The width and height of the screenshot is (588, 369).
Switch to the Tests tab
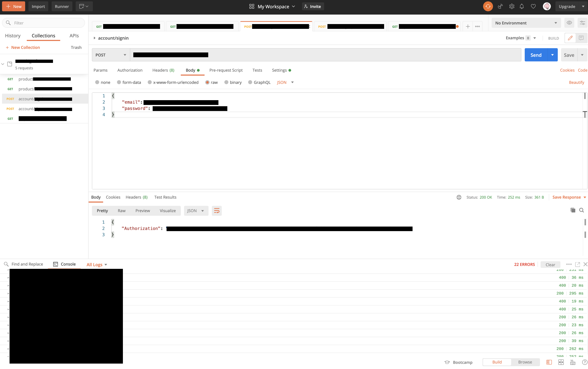pos(257,70)
